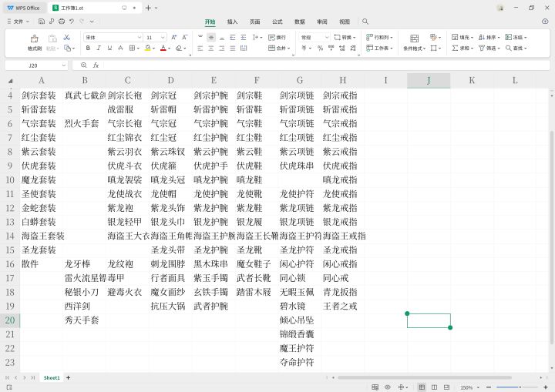Click the 筛选 filter button

pos(489,48)
